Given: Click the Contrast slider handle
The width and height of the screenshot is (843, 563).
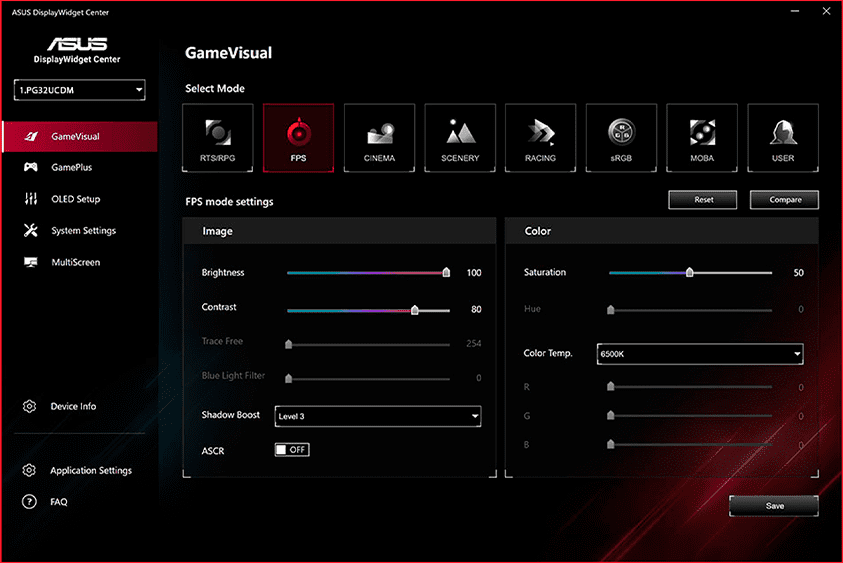Looking at the screenshot, I should (415, 310).
